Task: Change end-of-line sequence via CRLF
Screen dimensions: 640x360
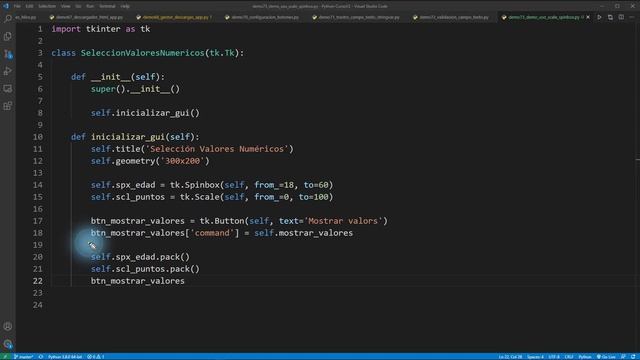Action: click(569, 357)
